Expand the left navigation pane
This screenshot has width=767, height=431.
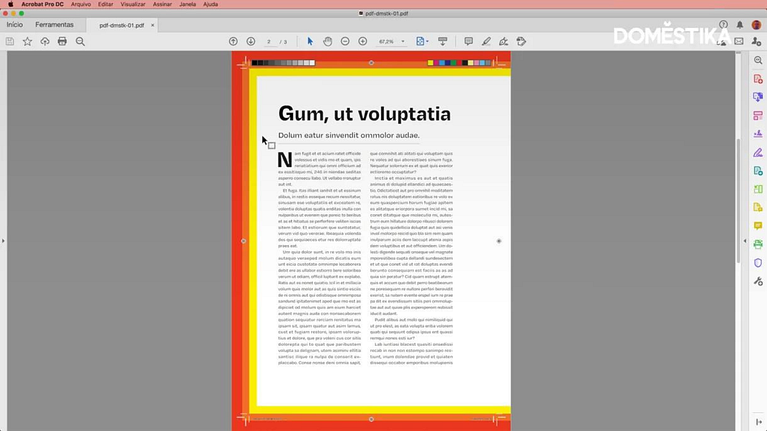(x=3, y=241)
